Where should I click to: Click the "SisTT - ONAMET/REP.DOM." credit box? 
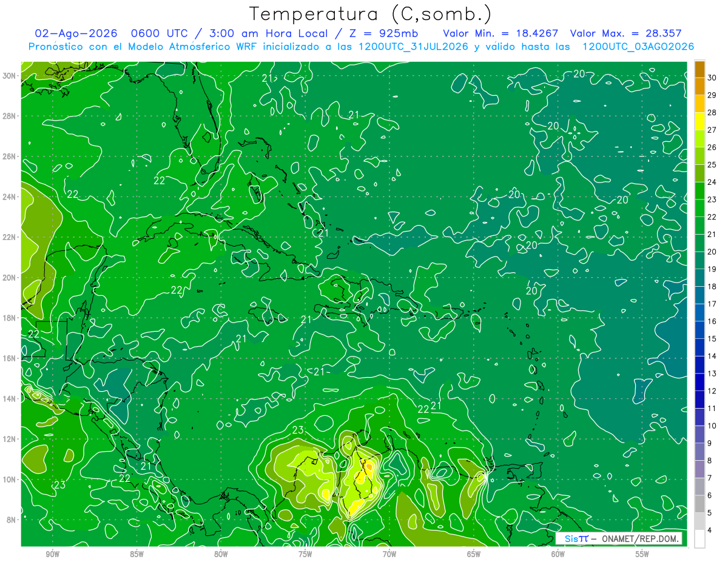(618, 538)
